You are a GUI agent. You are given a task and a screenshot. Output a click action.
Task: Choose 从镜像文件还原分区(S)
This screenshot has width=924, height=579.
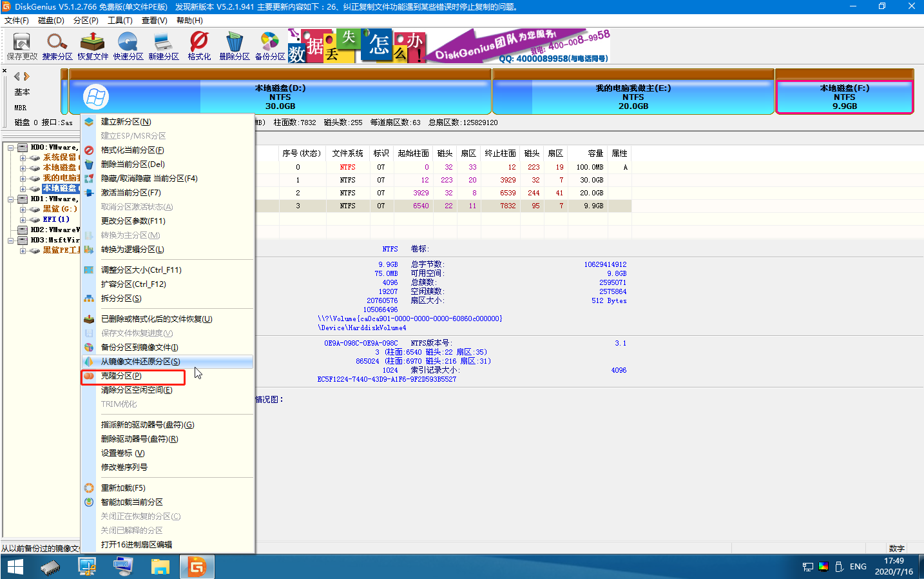point(168,362)
